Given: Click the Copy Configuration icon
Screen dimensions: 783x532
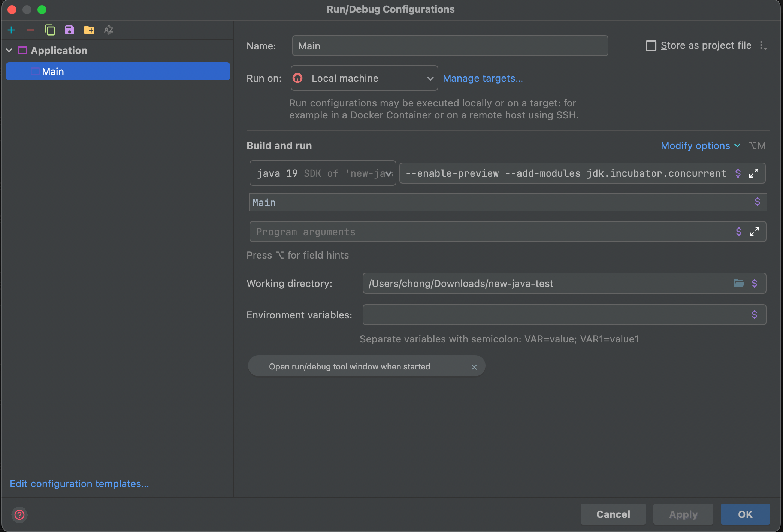Looking at the screenshot, I should 50,30.
